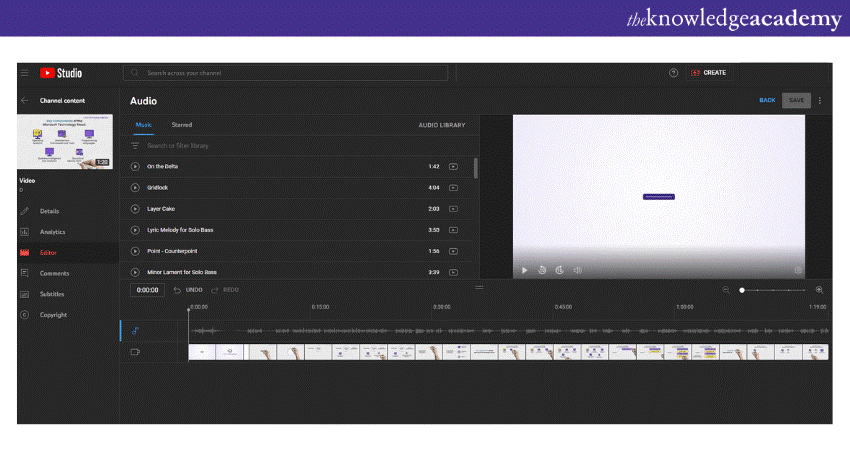
Task: Open the hamburger navigation menu
Action: [25, 73]
